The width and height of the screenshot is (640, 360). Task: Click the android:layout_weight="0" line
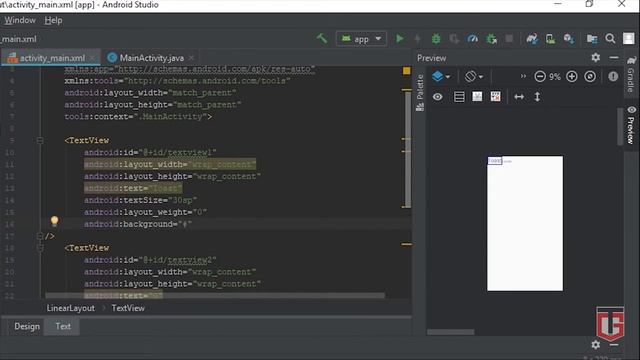pyautogui.click(x=145, y=212)
